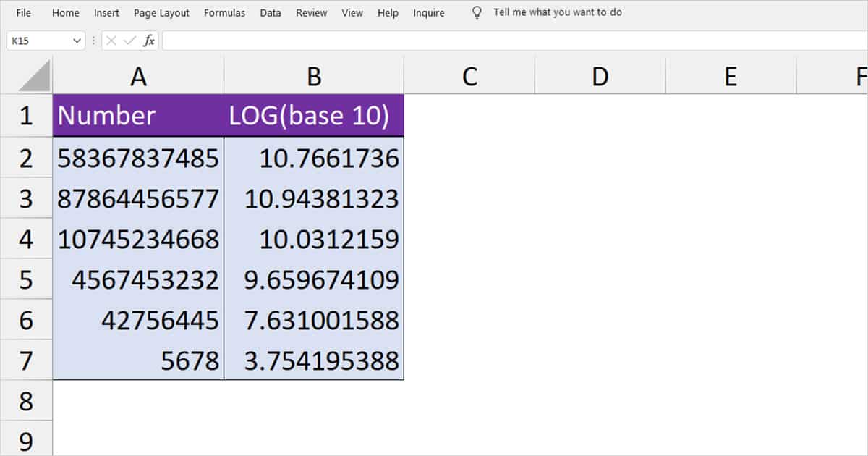Click the Tell me what you want to do box
This screenshot has height=456, width=868.
pyautogui.click(x=558, y=12)
